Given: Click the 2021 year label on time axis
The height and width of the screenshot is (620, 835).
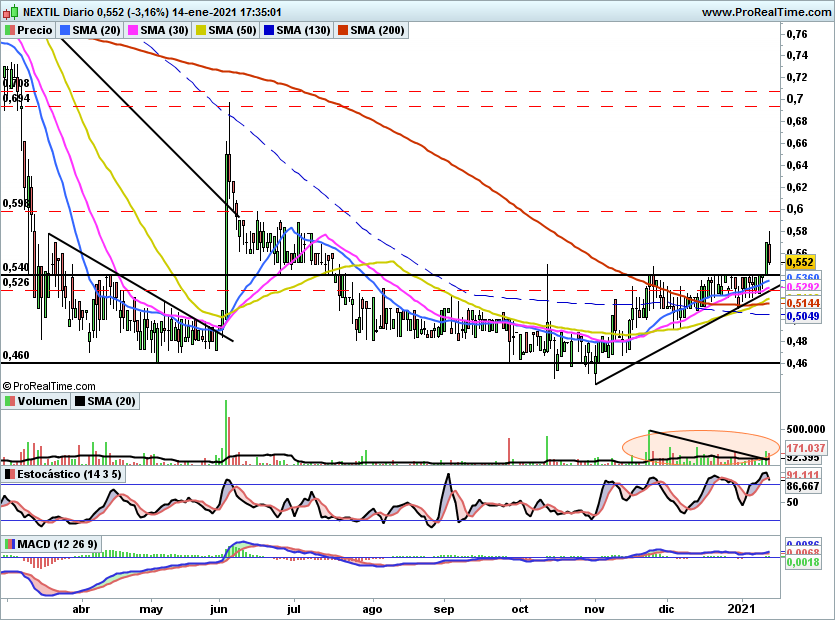Looking at the screenshot, I should tap(741, 609).
